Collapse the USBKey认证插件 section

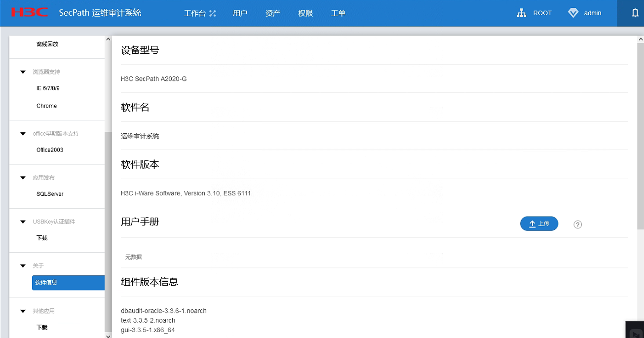23,222
